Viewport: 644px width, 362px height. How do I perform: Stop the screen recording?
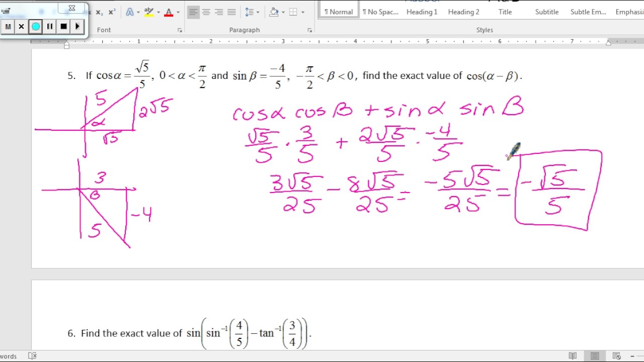pyautogui.click(x=63, y=27)
